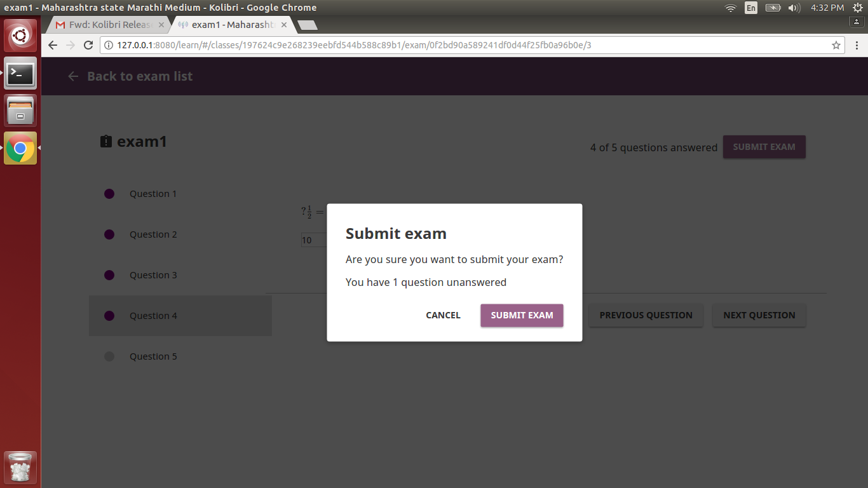Image resolution: width=868 pixels, height=488 pixels.
Task: Open the Terminal from the Ubuntu dock
Action: pos(20,73)
